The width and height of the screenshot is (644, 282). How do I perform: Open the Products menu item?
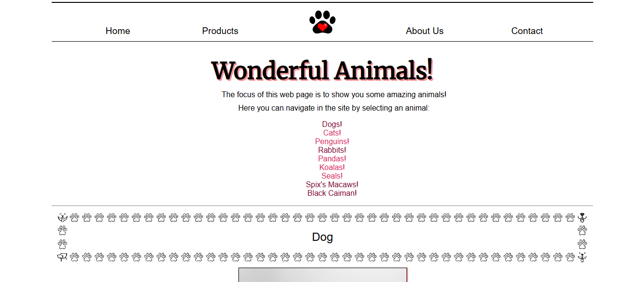pos(220,31)
